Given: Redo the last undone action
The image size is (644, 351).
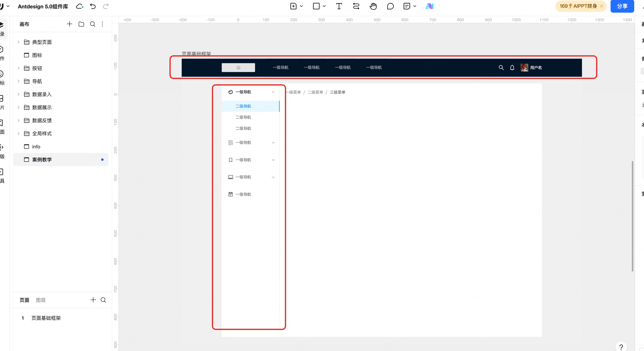Looking at the screenshot, I should (106, 6).
